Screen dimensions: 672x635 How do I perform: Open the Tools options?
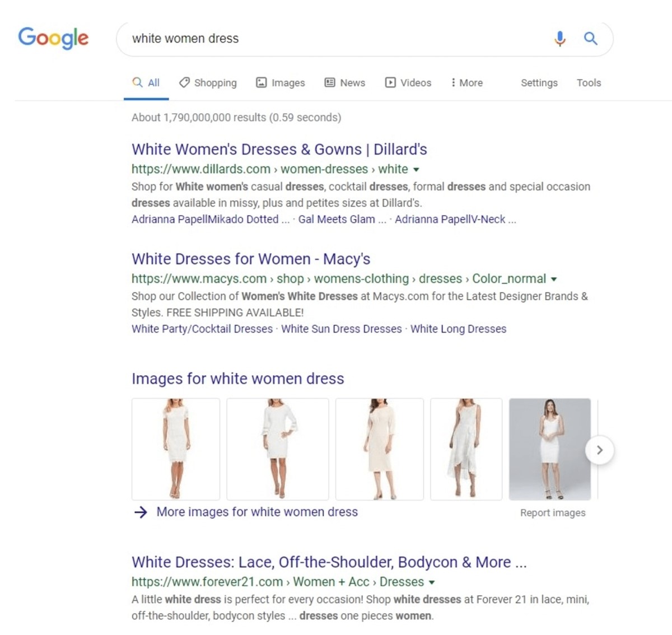click(x=589, y=83)
